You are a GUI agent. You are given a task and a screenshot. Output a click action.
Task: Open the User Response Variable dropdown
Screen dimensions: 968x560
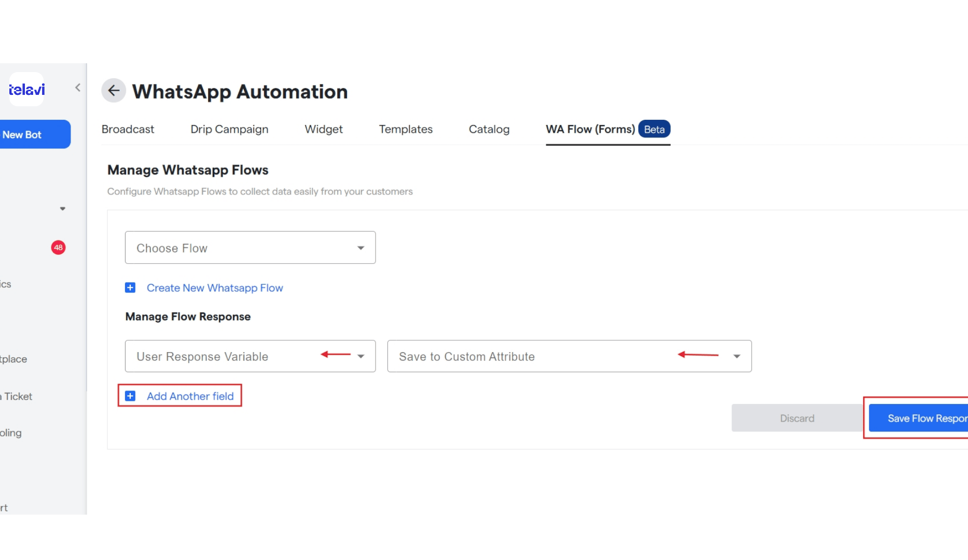[x=250, y=356]
